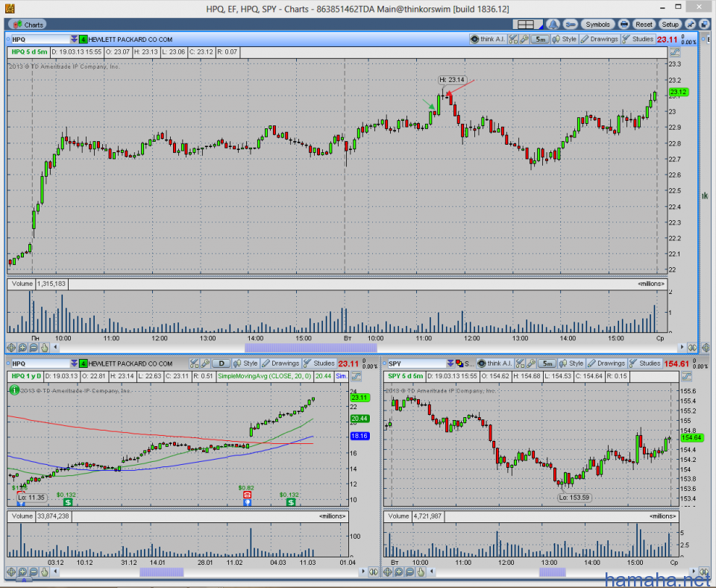
Task: Pin the window with the pushpin icon
Action: [x=691, y=25]
